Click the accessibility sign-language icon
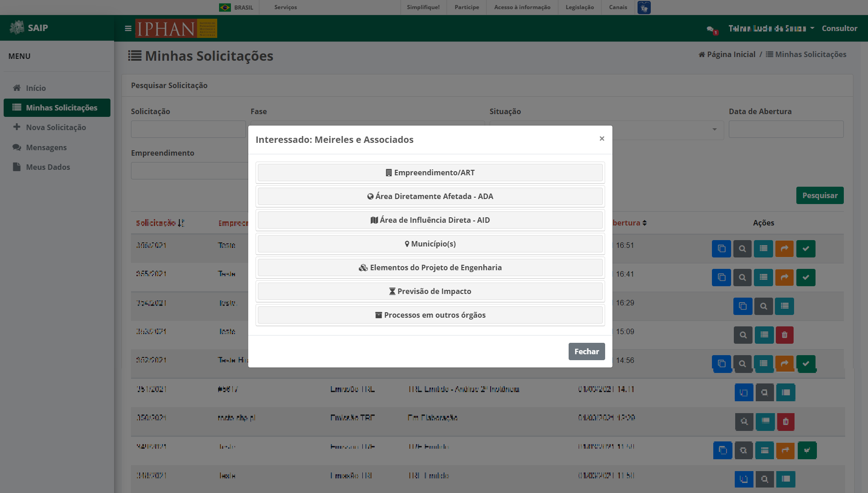Screen dimensions: 868x493 click(x=644, y=7)
